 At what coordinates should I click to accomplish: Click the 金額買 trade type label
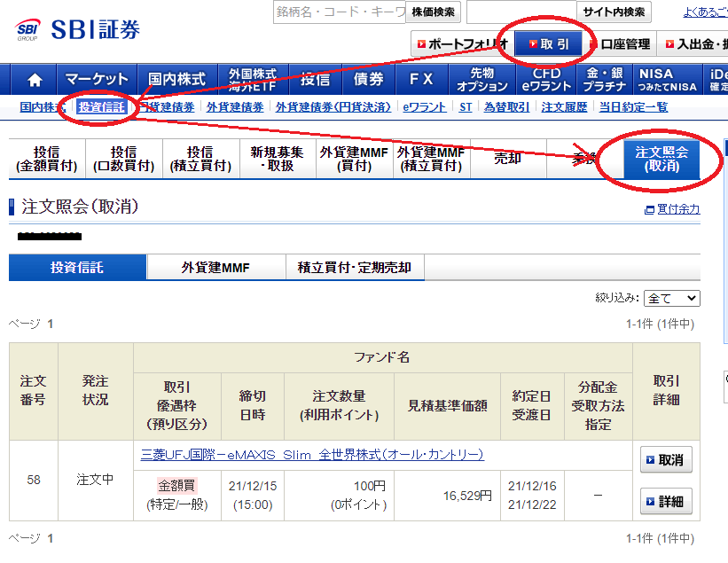(x=176, y=486)
